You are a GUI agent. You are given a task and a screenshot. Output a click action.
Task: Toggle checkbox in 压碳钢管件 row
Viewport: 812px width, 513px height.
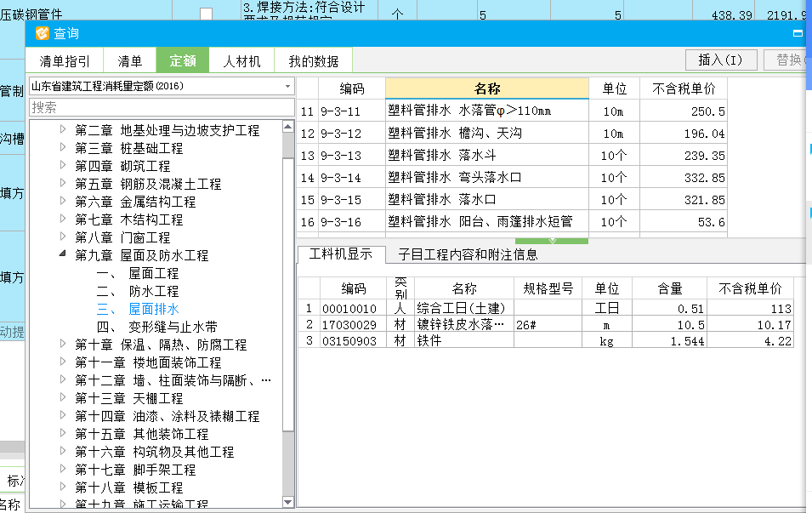206,14
